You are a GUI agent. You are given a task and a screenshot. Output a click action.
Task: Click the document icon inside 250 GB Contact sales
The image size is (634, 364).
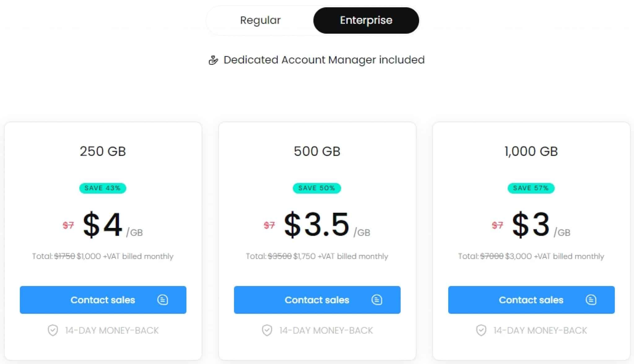[164, 300]
